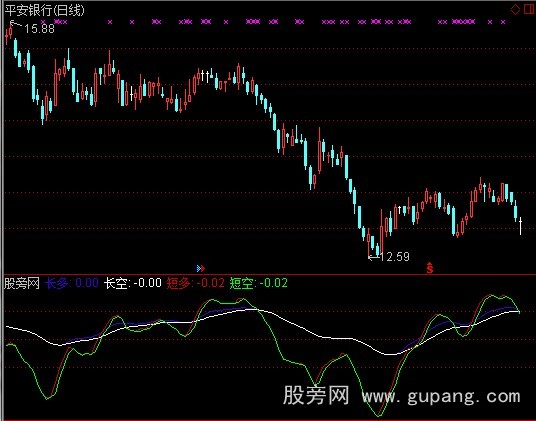This screenshot has width=536, height=421.
Task: Click the chart title 平安银行(日线)
Action: (44, 10)
